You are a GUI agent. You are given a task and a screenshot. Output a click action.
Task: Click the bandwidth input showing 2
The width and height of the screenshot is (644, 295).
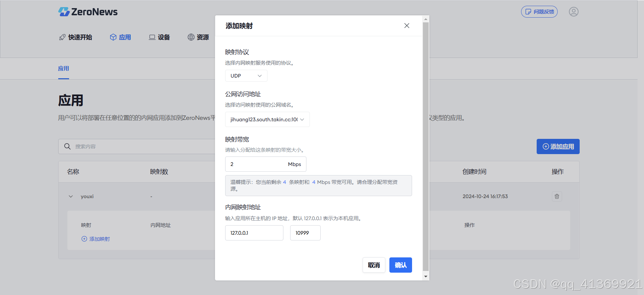click(x=265, y=164)
